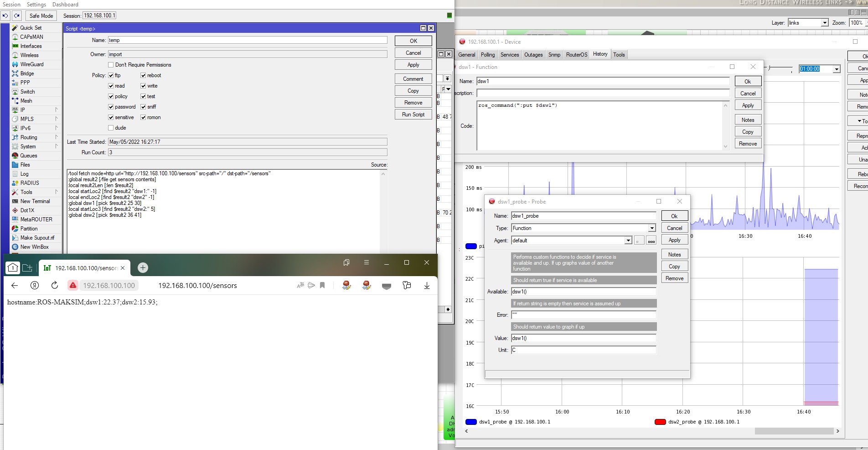Screen dimensions: 868x450
Task: Open Quick Set from the WinBox sidebar
Action: click(x=31, y=28)
